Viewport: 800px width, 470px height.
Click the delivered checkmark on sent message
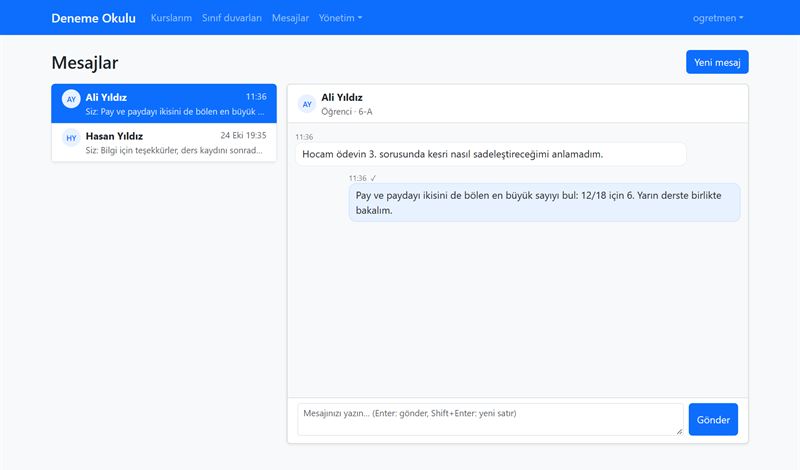tap(373, 178)
